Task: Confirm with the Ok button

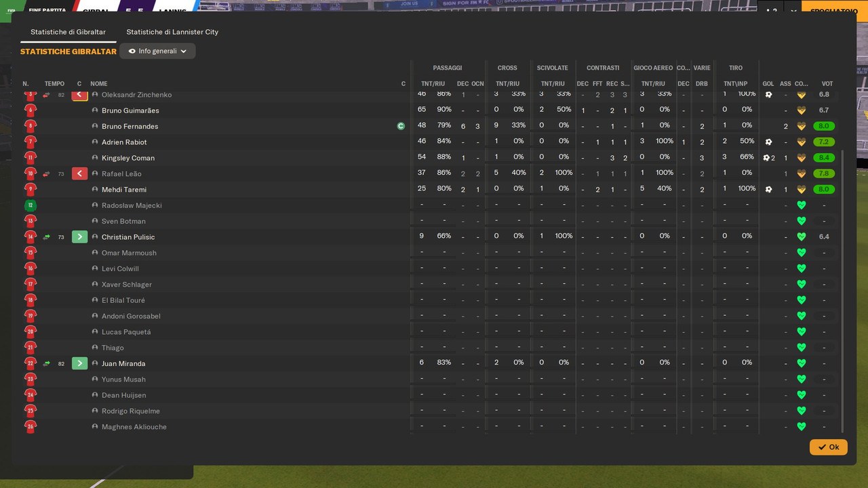Action: (829, 447)
